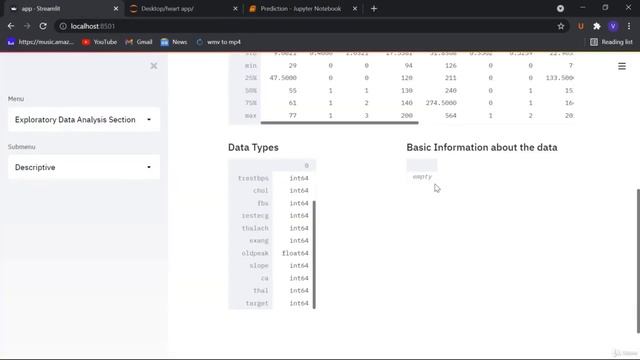
Task: Click the describe table horizontal scrollbar
Action: pos(340,122)
